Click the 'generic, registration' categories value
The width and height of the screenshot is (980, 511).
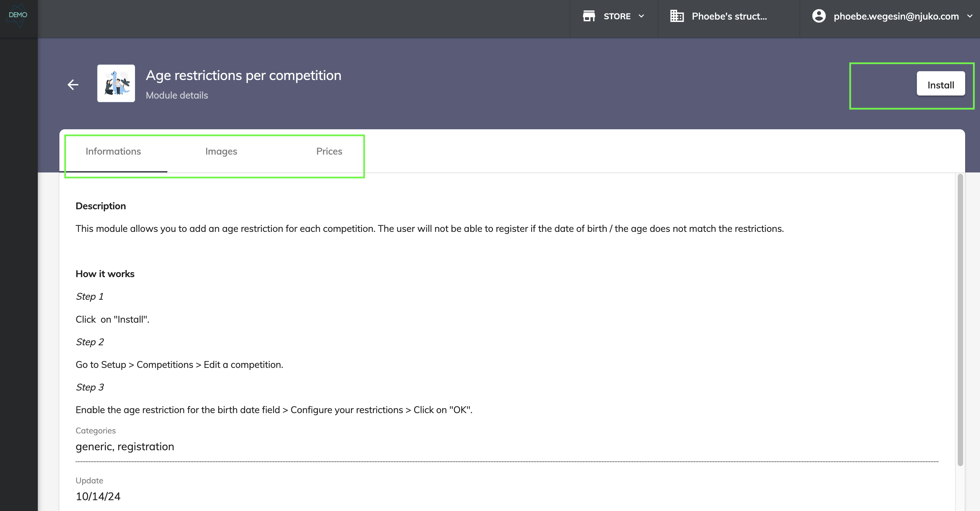coord(125,446)
